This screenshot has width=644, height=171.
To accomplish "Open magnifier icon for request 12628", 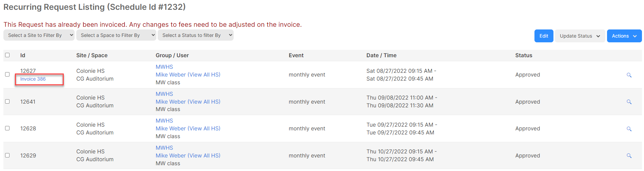I will coord(629,129).
